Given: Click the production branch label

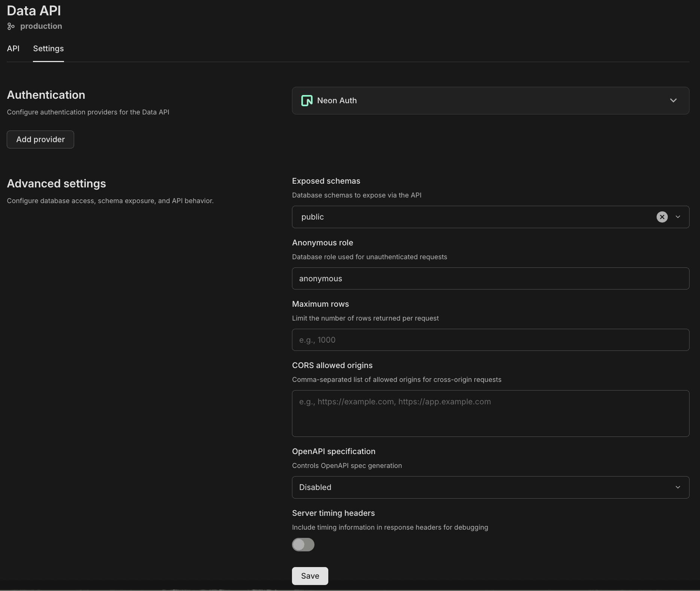Looking at the screenshot, I should [x=41, y=26].
